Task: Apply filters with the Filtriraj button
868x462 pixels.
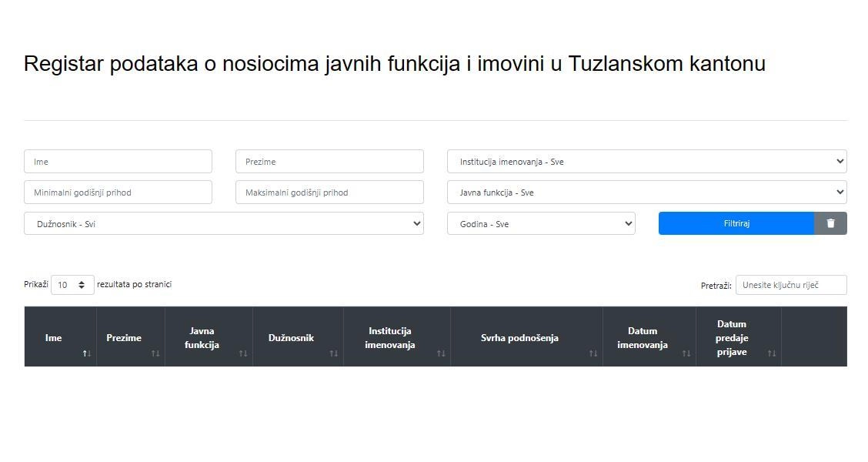Action: (x=736, y=223)
